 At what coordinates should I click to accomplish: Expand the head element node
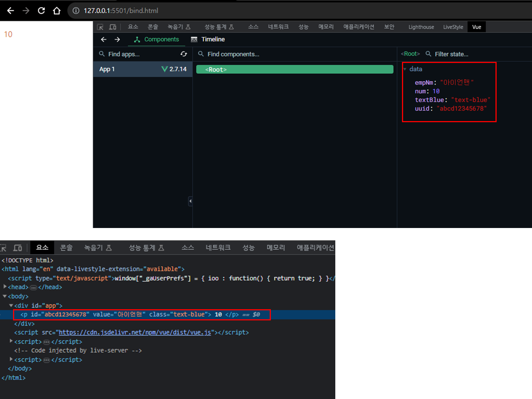pyautogui.click(x=5, y=287)
